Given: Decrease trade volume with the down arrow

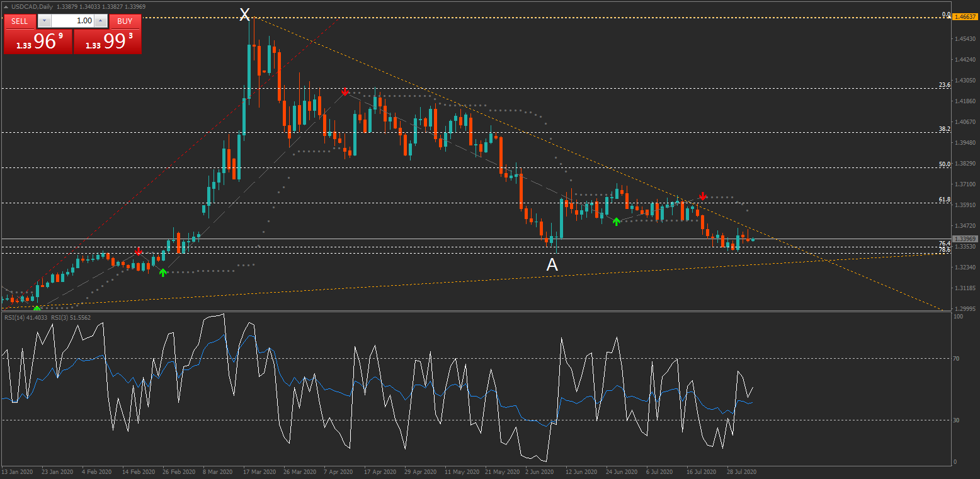Looking at the screenshot, I should click(43, 21).
